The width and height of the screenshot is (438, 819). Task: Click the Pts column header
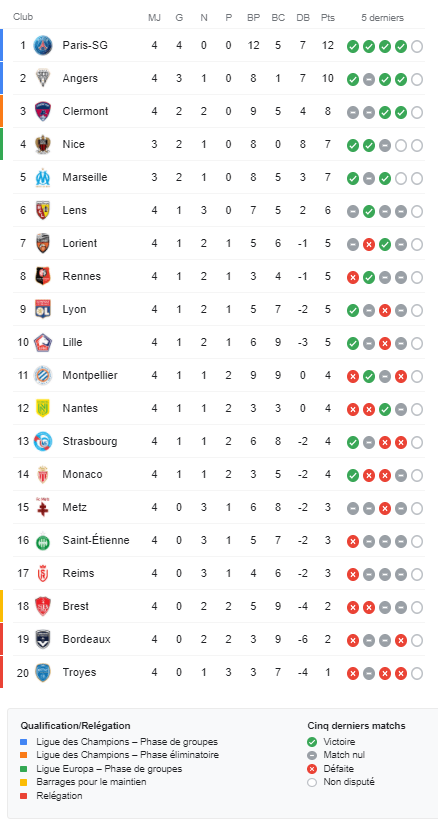pos(328,18)
